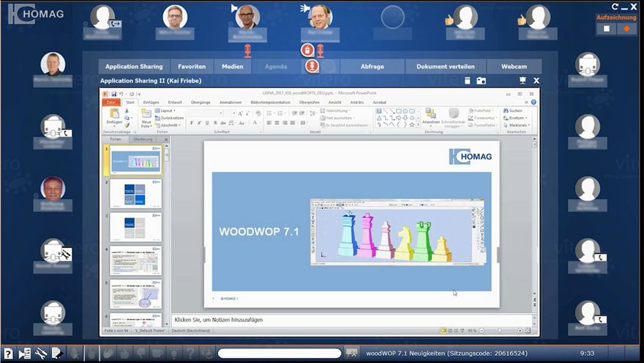Open the Medien tab
The width and height of the screenshot is (644, 363).
pyautogui.click(x=233, y=67)
